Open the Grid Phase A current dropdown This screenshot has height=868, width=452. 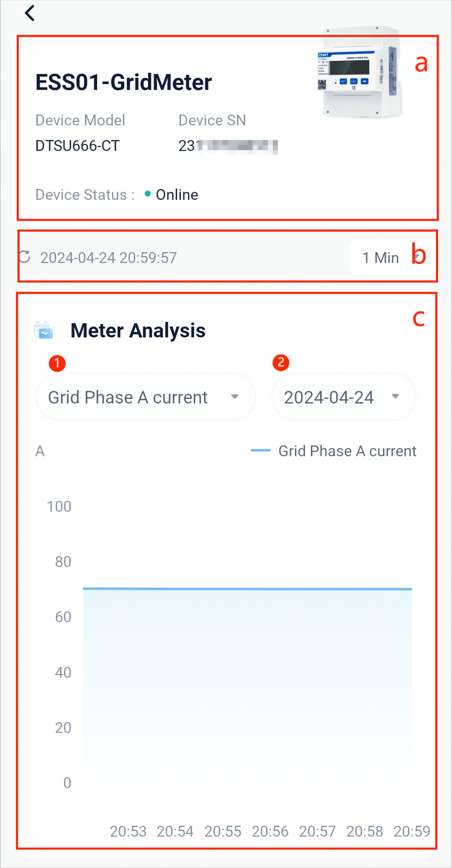tap(146, 397)
